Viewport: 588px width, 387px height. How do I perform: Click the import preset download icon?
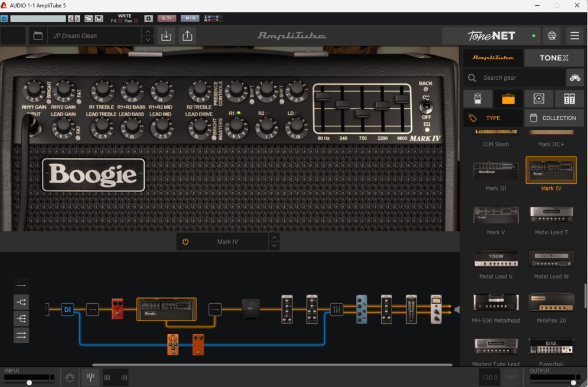166,36
